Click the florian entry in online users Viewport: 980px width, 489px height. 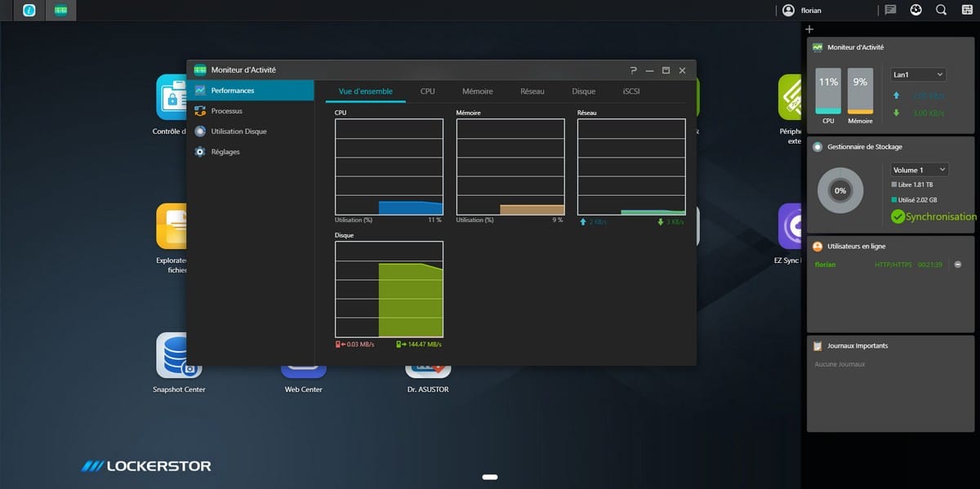pos(826,265)
